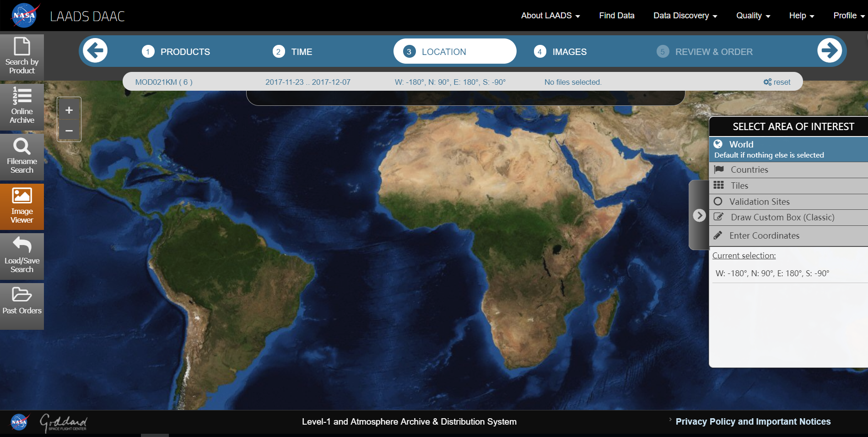Collapse the area of interest panel chevron
Screen dimensions: 868x437
pos(699,215)
